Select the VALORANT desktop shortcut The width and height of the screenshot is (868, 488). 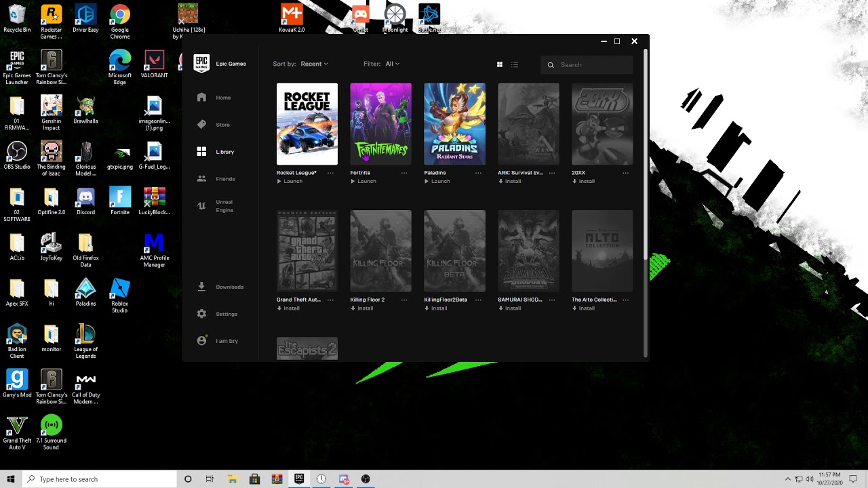click(154, 64)
